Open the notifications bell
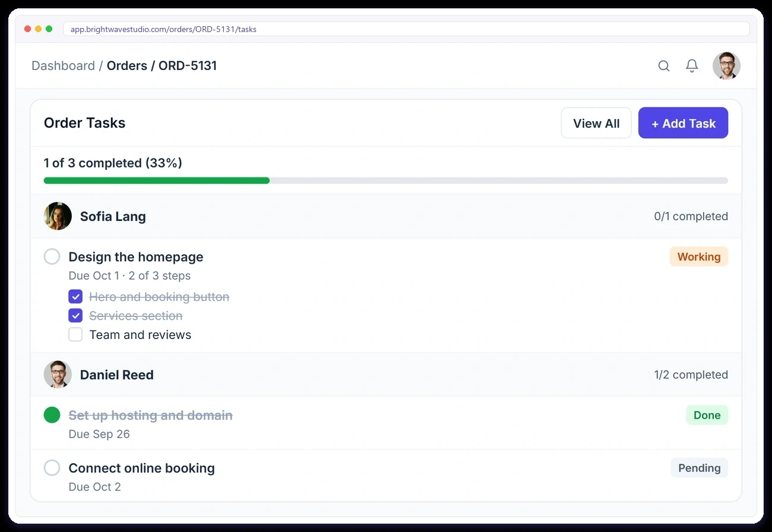The image size is (772, 532). coord(692,66)
